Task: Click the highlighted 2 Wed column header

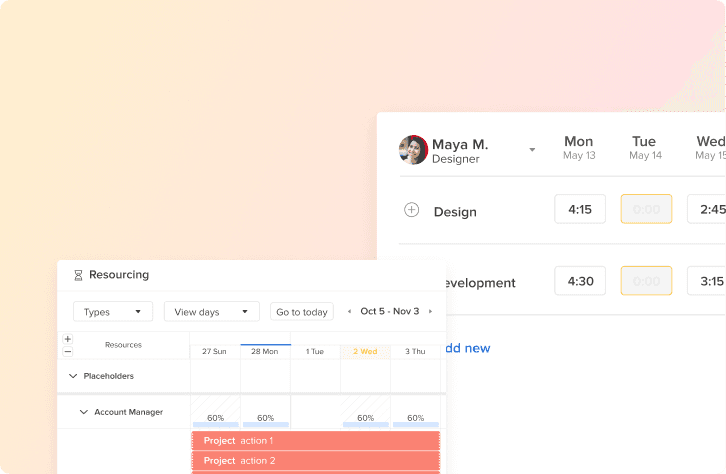Action: [365, 351]
